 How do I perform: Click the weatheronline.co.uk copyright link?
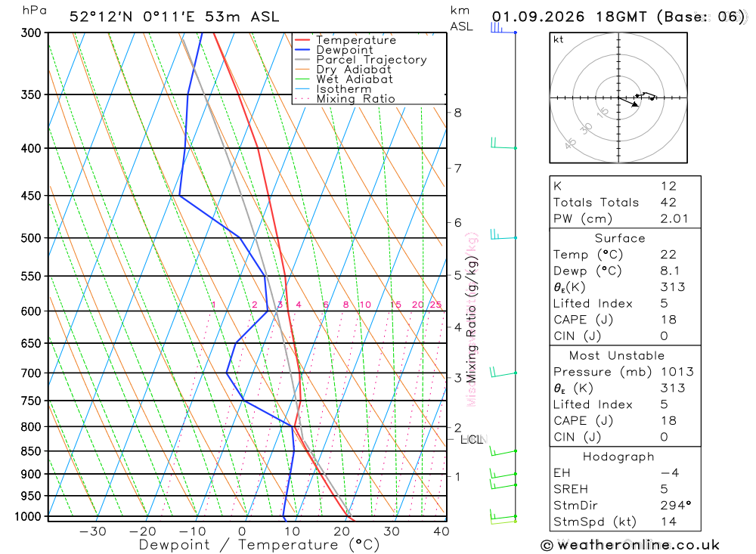coord(631,545)
